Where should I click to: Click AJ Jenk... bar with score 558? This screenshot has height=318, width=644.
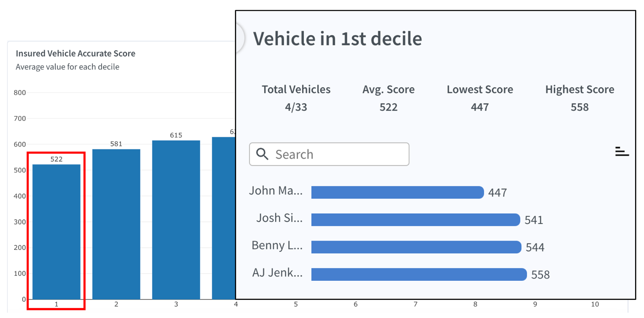pos(419,274)
